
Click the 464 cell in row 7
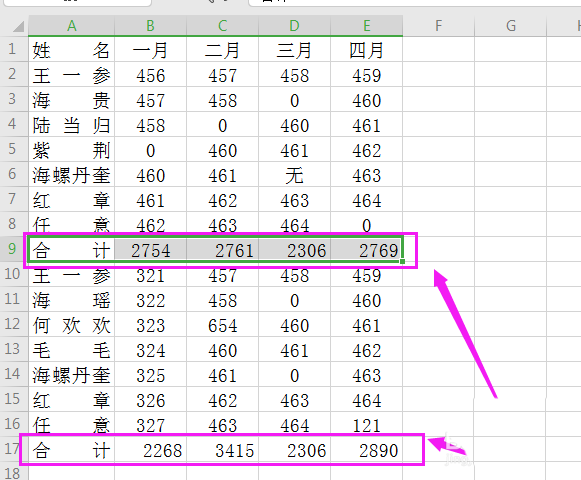[366, 199]
